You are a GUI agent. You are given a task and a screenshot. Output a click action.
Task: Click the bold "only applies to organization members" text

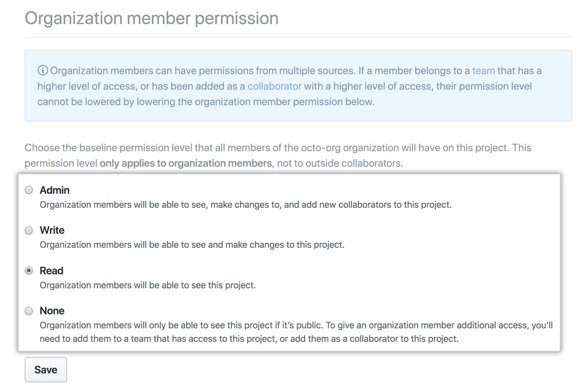pyautogui.click(x=186, y=163)
